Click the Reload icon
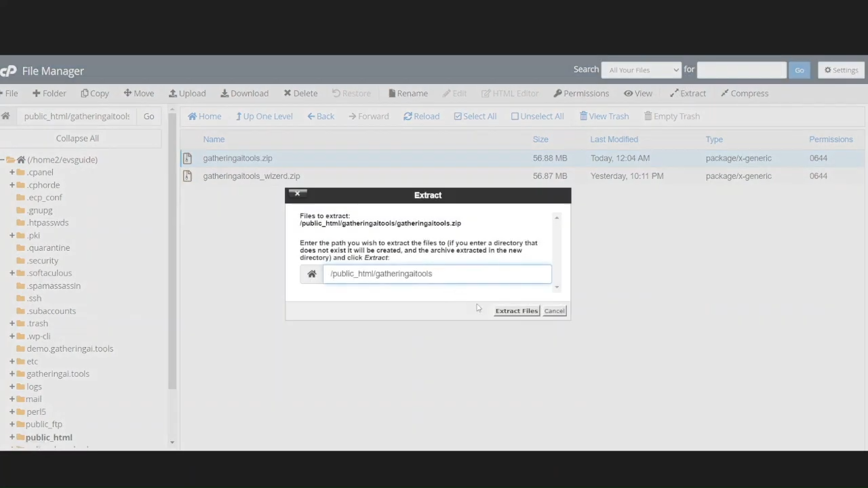Screen dimensions: 868x488 (408, 117)
